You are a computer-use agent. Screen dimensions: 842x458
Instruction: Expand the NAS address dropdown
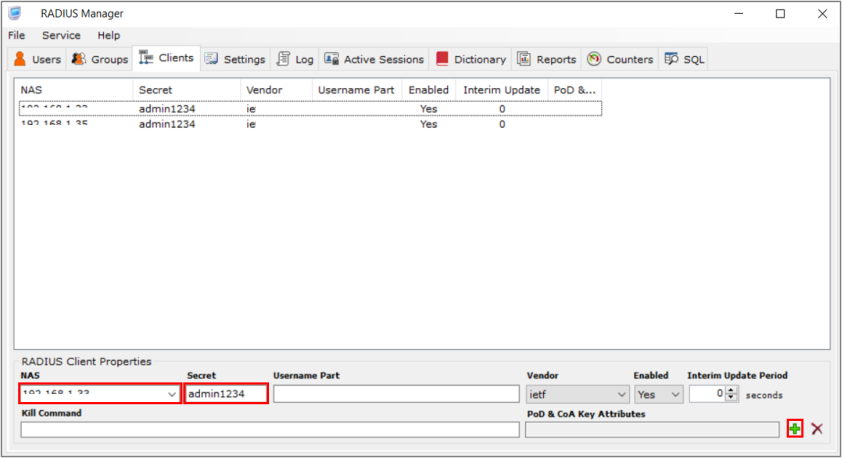171,394
